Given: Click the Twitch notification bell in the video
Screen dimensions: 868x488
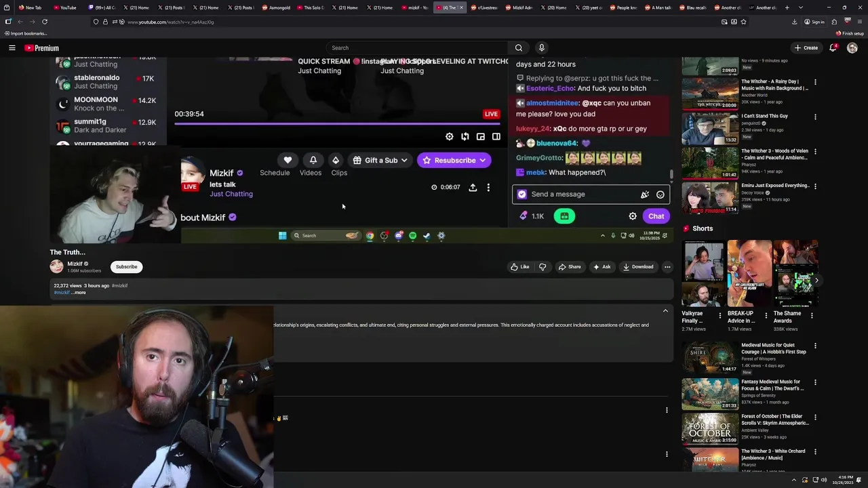Looking at the screenshot, I should click(x=313, y=160).
